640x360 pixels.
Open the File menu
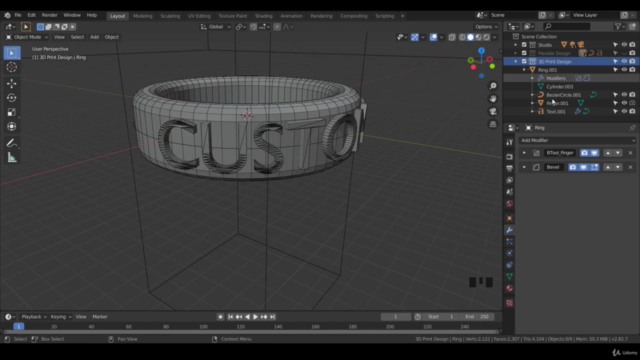pyautogui.click(x=18, y=15)
